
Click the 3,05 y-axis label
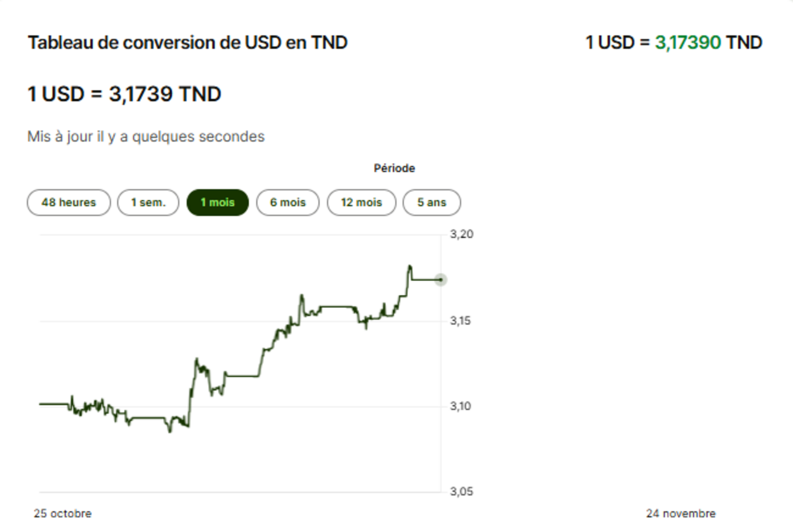(461, 492)
